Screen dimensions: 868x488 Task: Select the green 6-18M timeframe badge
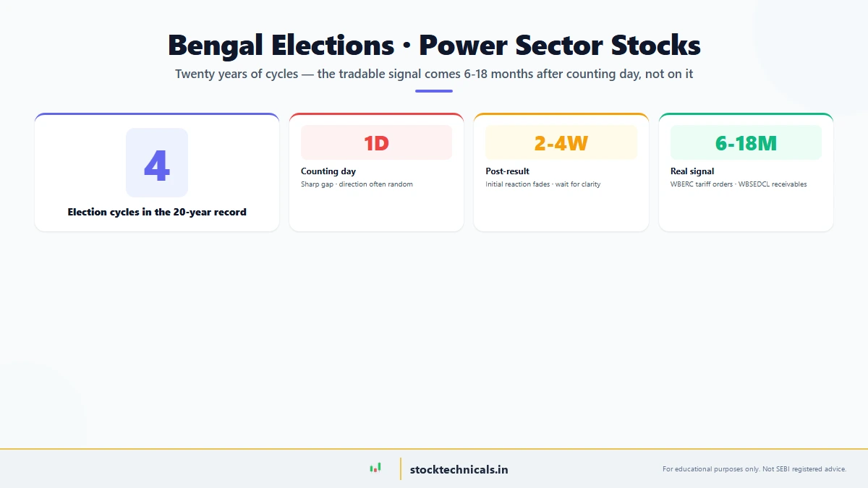746,142
